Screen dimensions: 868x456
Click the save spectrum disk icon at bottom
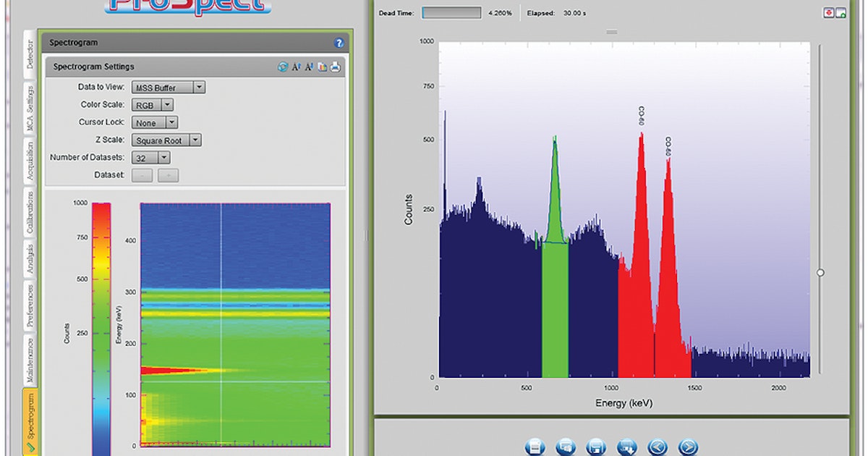597,446
